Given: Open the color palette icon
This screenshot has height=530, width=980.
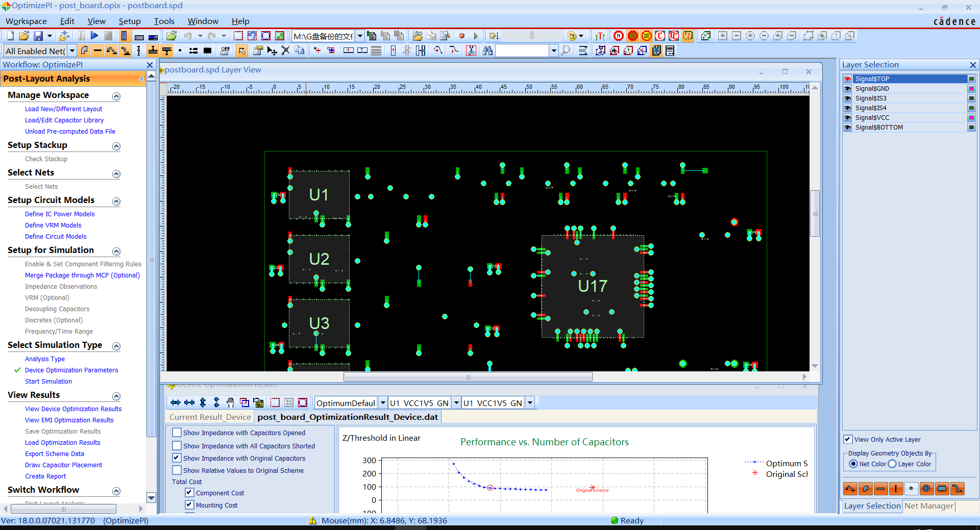Looking at the screenshot, I should 572,36.
